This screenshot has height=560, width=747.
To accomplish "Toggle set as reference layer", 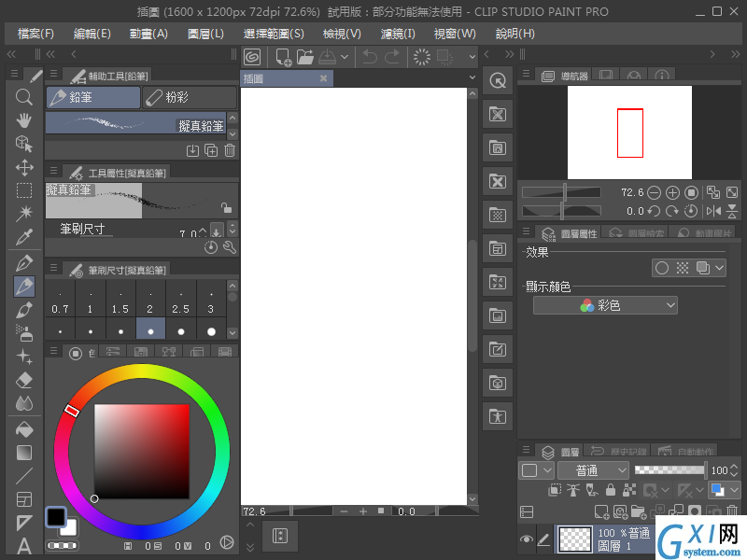I will click(573, 489).
